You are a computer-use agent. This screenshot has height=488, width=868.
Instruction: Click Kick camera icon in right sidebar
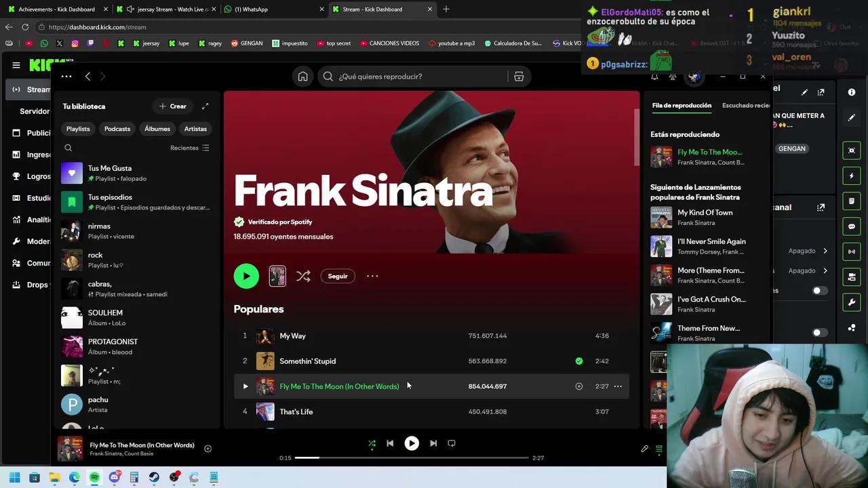[852, 150]
